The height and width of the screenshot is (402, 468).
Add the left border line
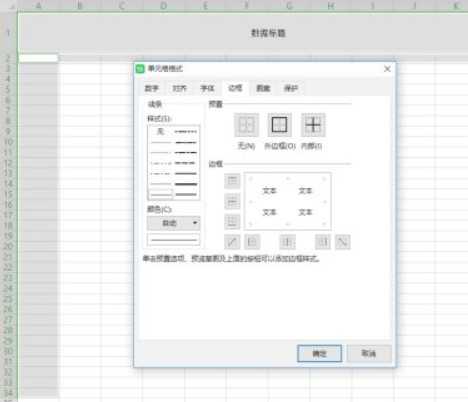252,242
